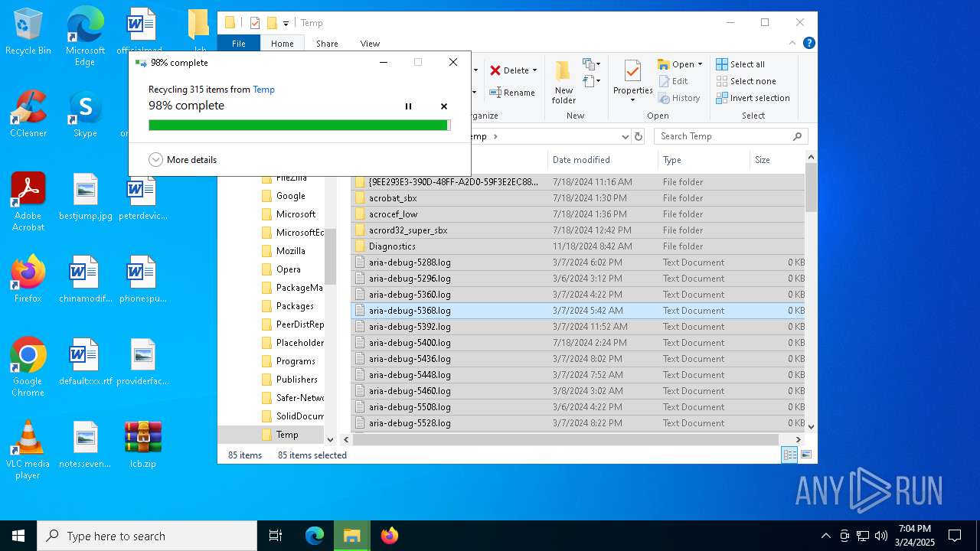Select aria-debug-5528.log file
980x551 pixels.
tap(578, 423)
